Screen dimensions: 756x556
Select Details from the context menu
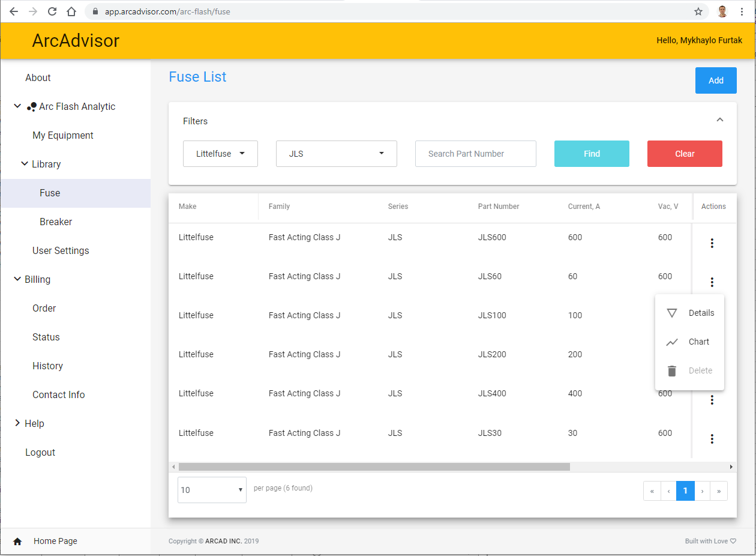point(690,313)
